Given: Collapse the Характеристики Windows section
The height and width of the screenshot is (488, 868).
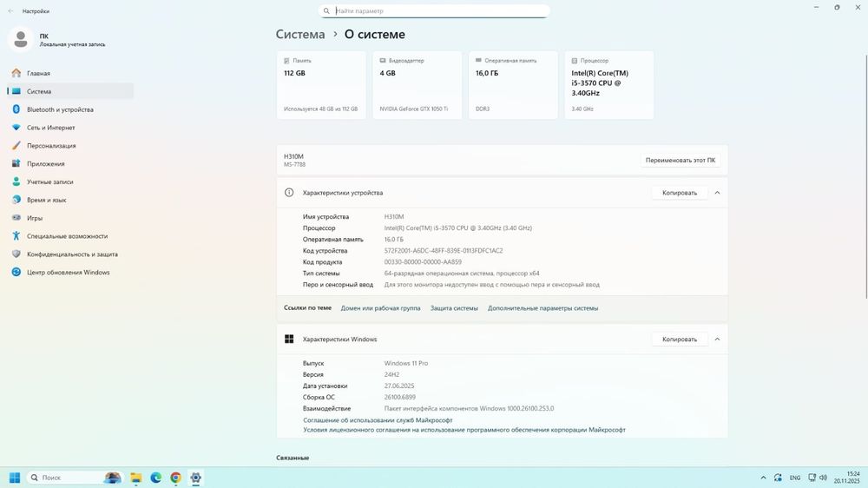Looking at the screenshot, I should click(717, 339).
